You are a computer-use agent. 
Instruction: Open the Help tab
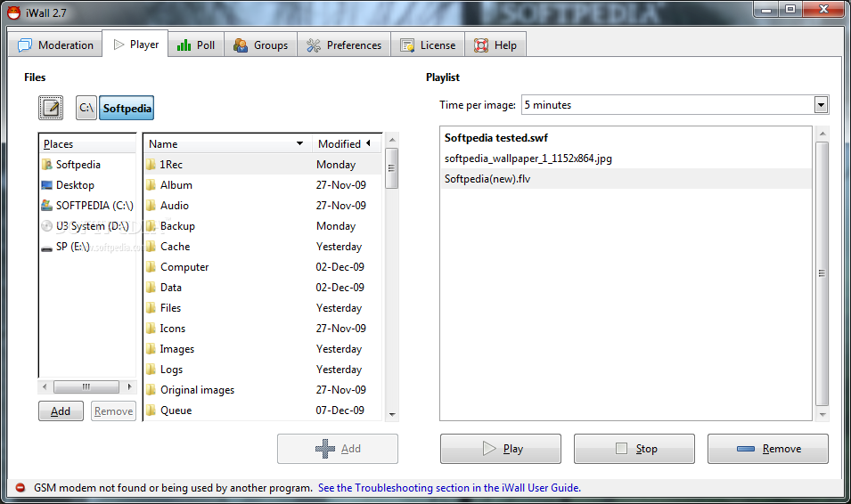(x=495, y=45)
